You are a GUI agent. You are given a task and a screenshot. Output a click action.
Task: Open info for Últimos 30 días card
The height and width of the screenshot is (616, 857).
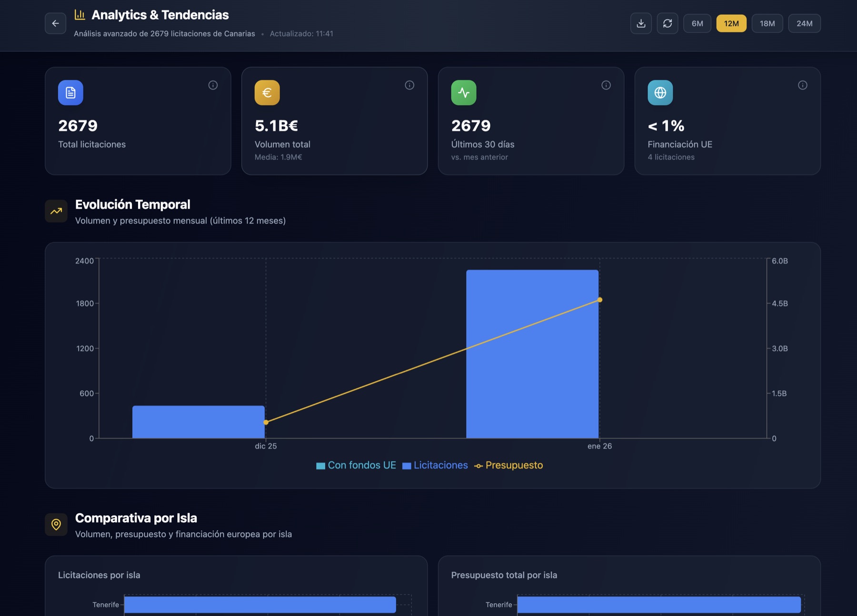(606, 85)
